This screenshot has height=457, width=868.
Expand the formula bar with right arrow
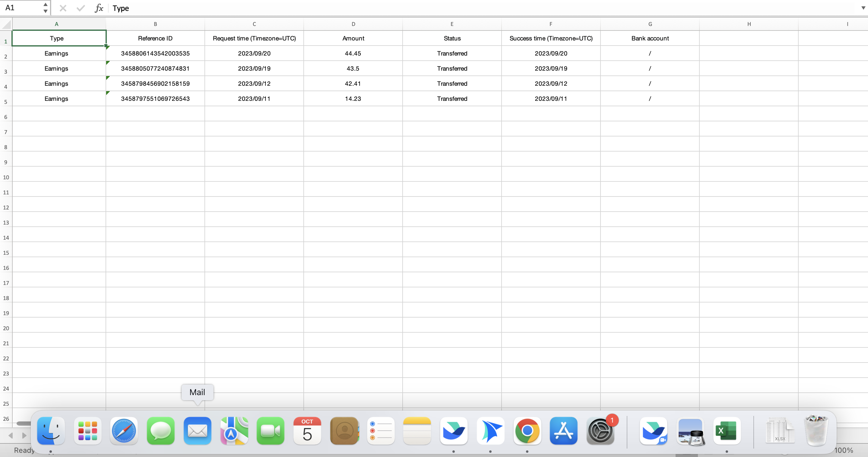[863, 8]
